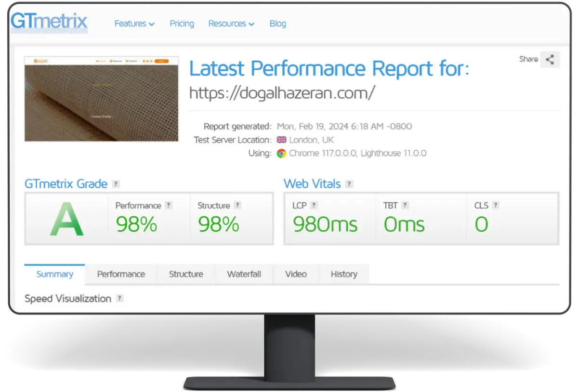This screenshot has height=392, width=578.
Task: Open the LCP help tooltip
Action: [x=315, y=205]
